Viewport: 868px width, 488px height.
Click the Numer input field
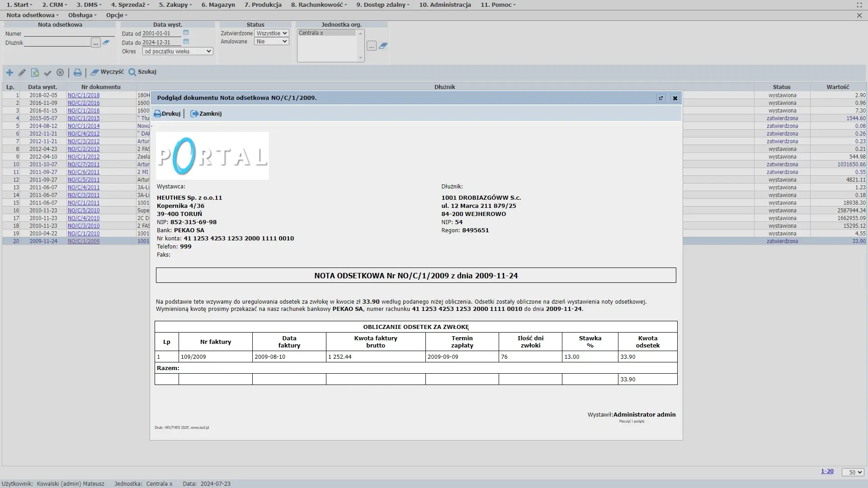69,33
